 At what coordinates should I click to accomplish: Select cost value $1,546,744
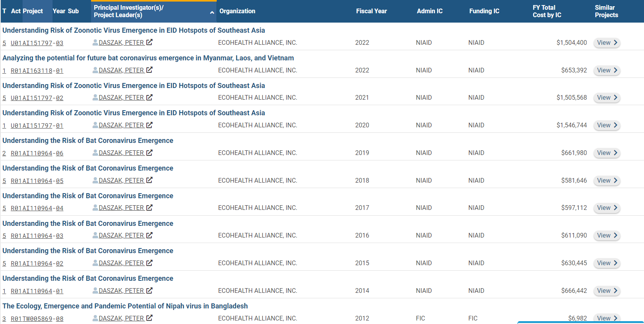572,125
